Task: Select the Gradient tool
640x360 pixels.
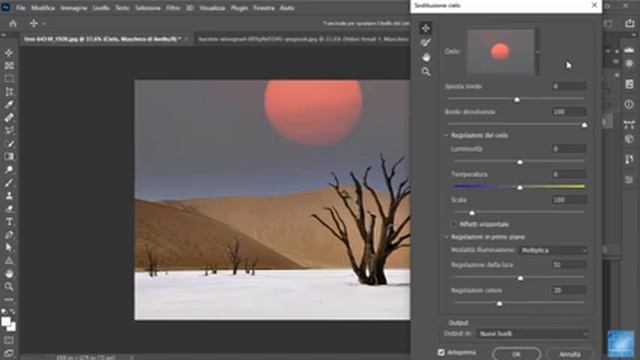Action: [9, 157]
